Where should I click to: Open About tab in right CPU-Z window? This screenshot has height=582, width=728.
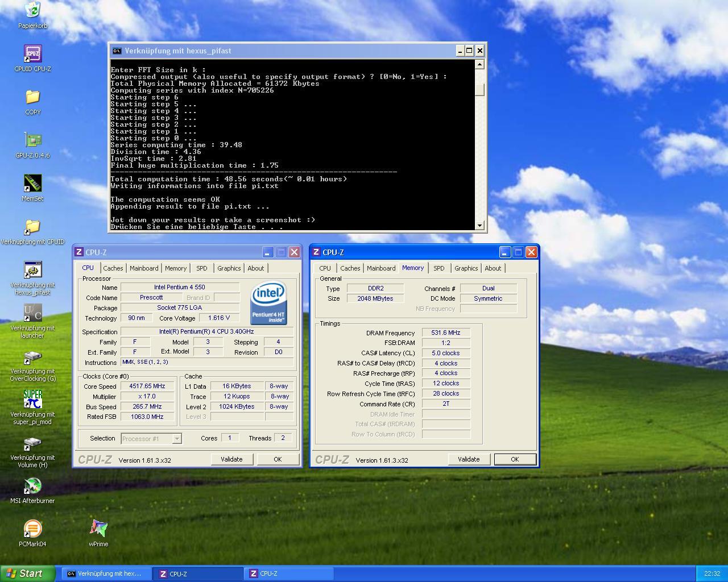(x=493, y=268)
